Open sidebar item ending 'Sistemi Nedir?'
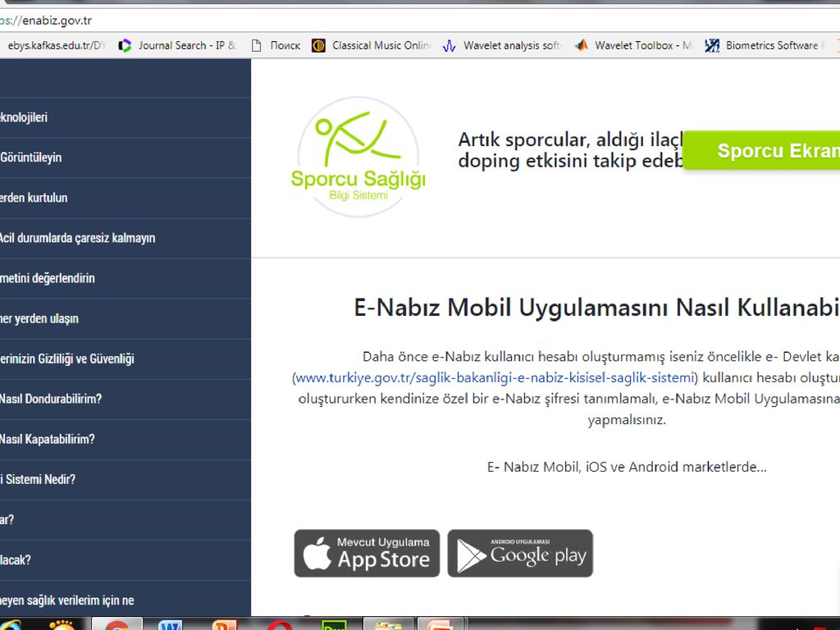 click(x=126, y=479)
